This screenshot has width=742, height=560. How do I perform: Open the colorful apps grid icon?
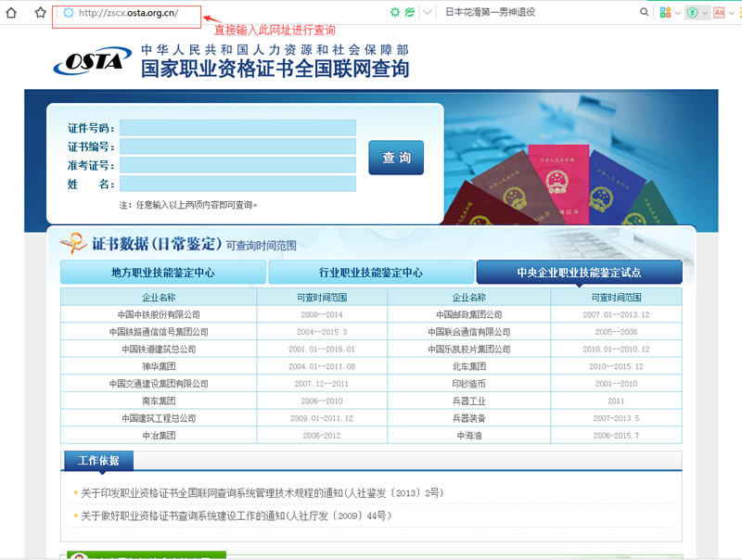665,13
